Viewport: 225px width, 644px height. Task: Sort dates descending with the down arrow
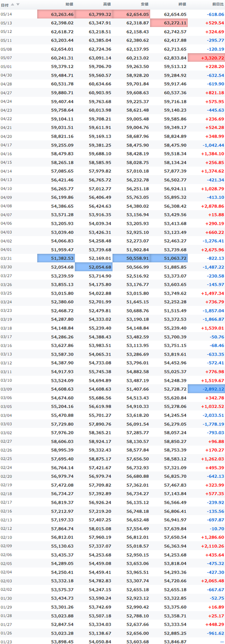tap(18, 5)
